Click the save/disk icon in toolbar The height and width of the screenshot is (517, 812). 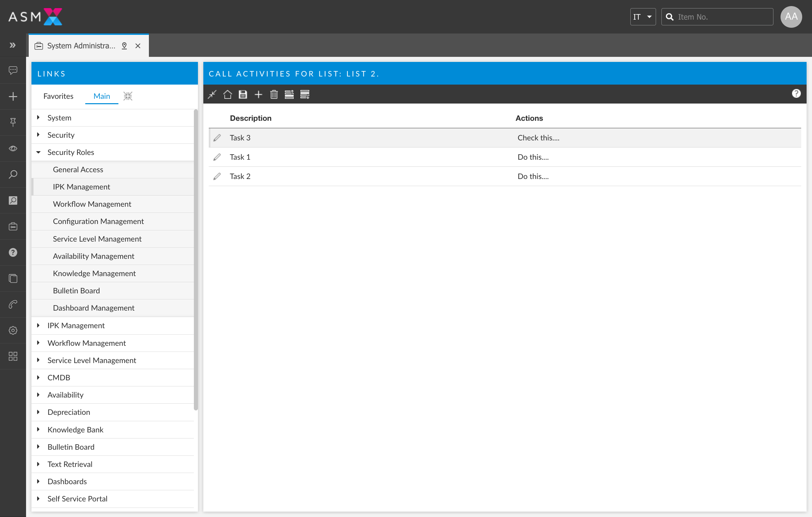click(243, 94)
